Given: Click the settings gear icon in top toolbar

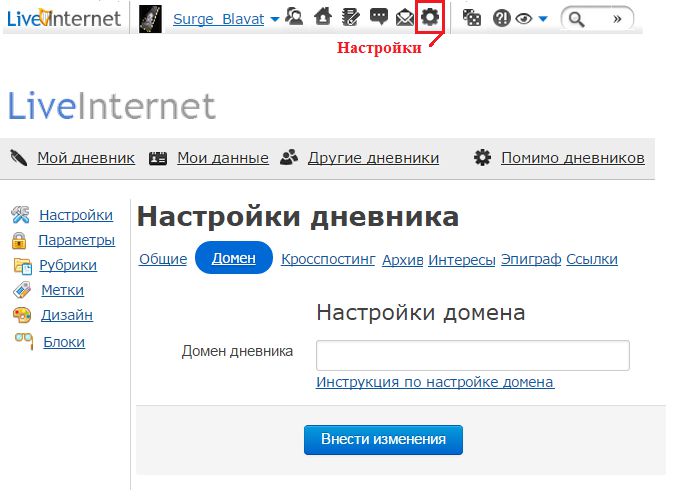Looking at the screenshot, I should 430,17.
